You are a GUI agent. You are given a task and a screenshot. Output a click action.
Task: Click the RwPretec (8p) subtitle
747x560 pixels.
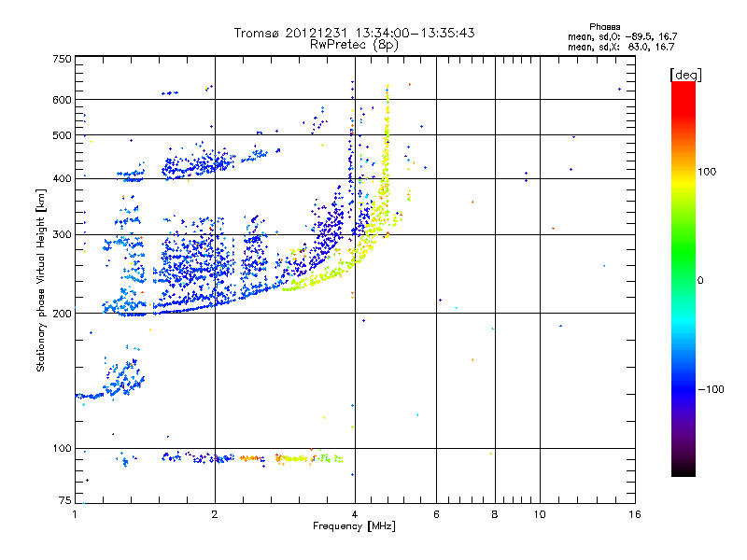(354, 45)
